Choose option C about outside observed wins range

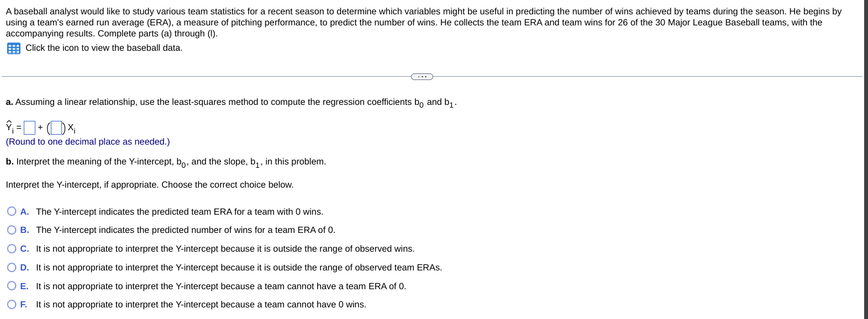tap(11, 248)
